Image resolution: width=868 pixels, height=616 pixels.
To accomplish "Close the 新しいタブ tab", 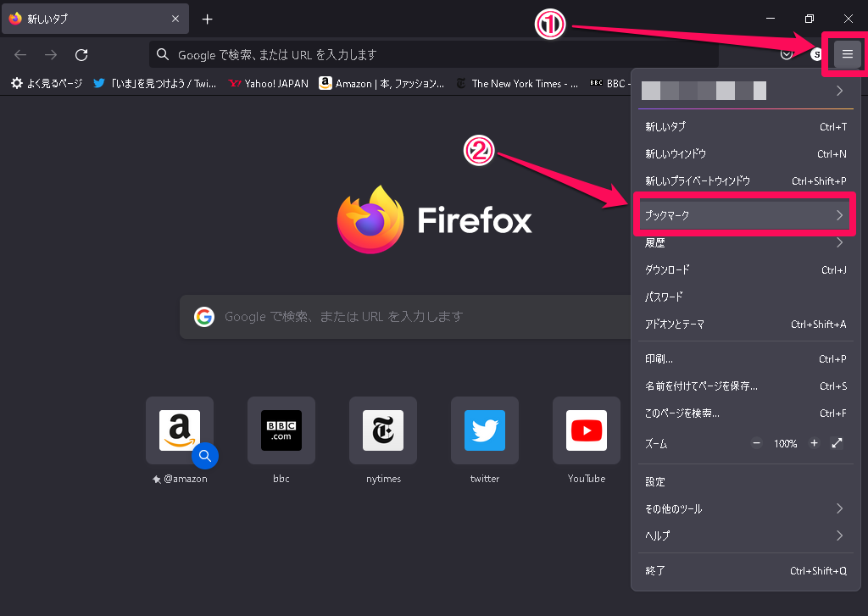I will [x=175, y=19].
